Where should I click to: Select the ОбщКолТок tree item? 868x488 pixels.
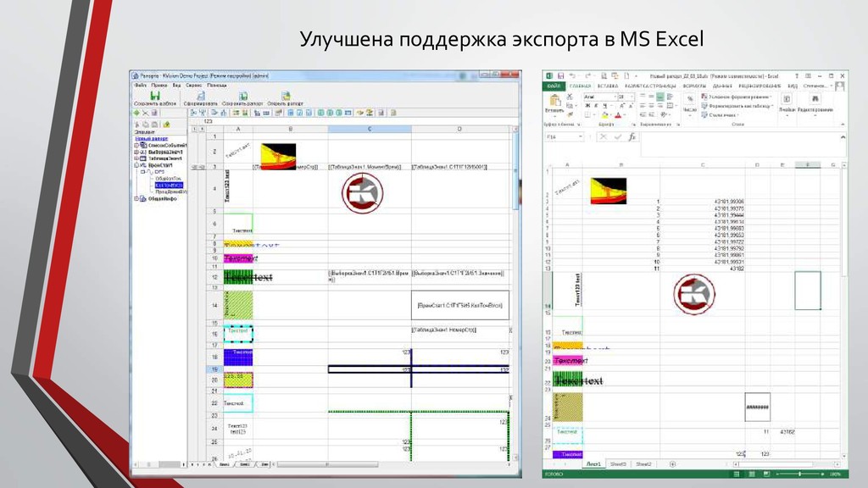[x=169, y=179]
